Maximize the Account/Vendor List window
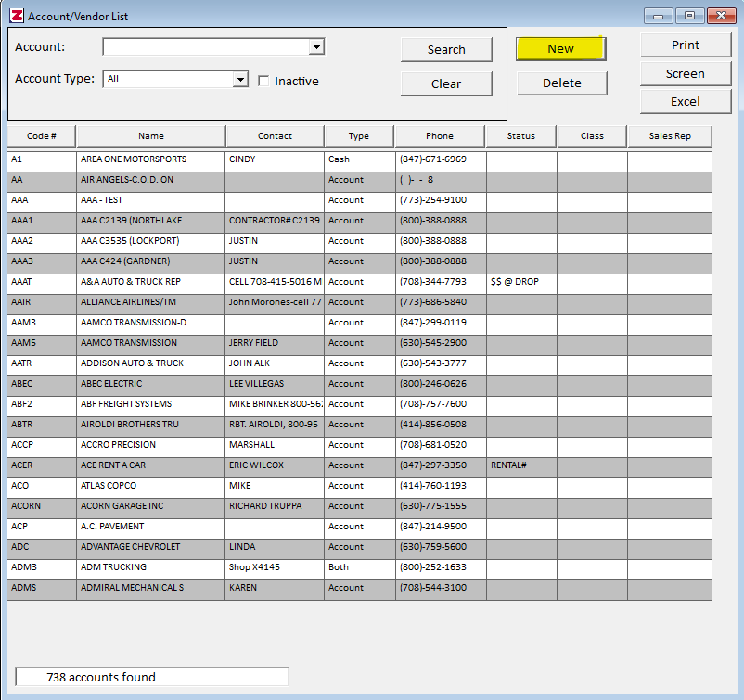Viewport: 744px width, 700px height. [689, 16]
